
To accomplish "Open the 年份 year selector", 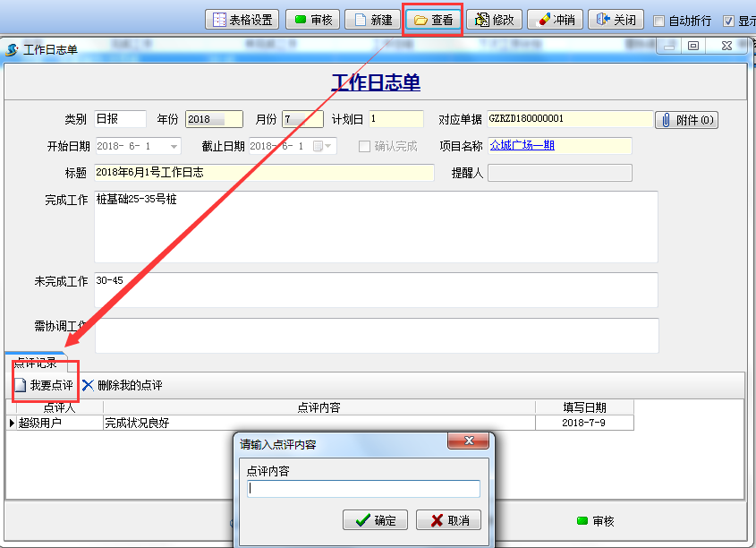I will pyautogui.click(x=214, y=119).
